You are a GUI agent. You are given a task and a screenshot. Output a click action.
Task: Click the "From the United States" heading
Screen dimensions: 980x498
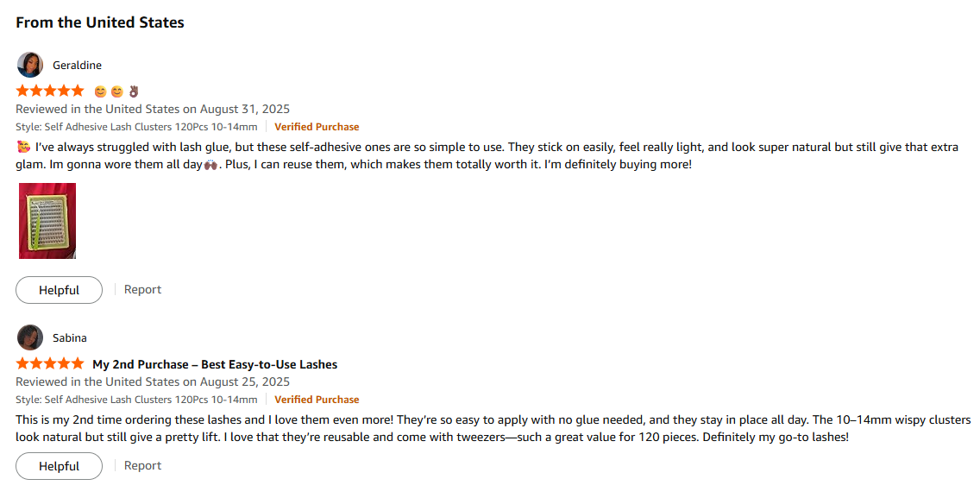click(x=100, y=22)
